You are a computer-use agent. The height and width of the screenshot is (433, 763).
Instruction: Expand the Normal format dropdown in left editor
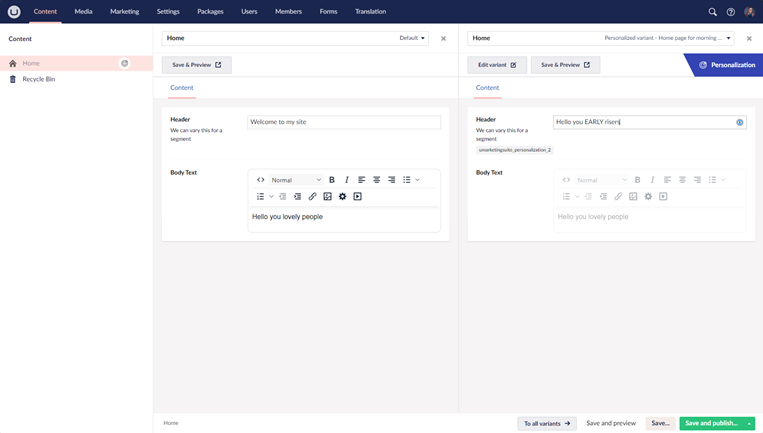[x=296, y=180]
